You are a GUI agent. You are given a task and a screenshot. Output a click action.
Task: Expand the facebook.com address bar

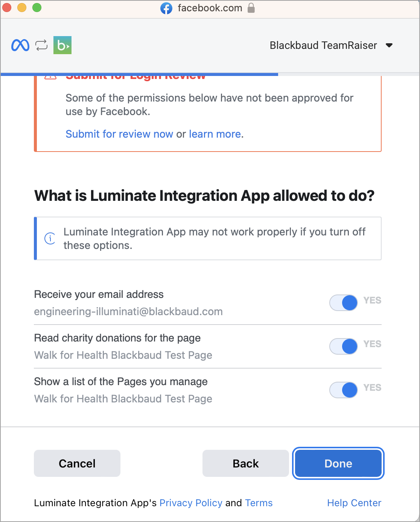pyautogui.click(x=209, y=8)
